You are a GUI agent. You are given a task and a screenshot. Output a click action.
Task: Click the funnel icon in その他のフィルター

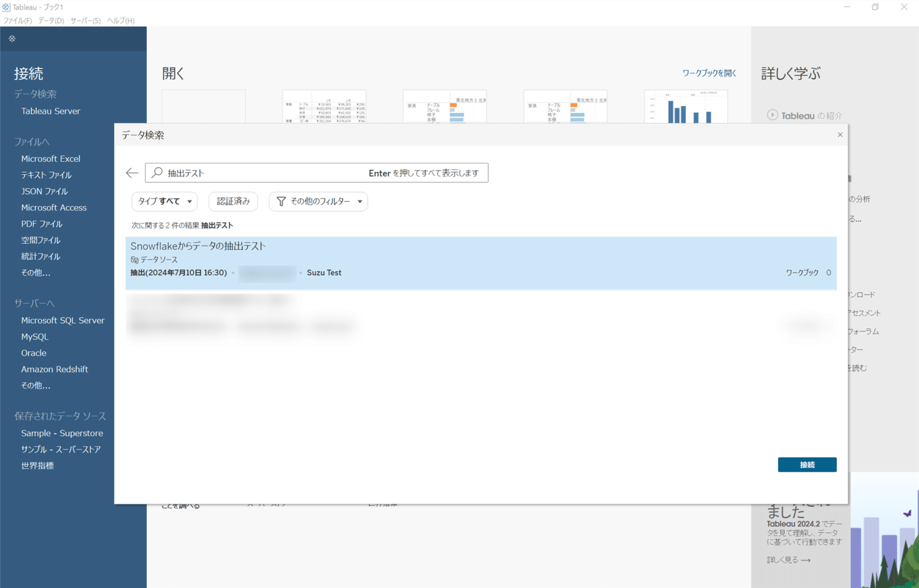281,201
